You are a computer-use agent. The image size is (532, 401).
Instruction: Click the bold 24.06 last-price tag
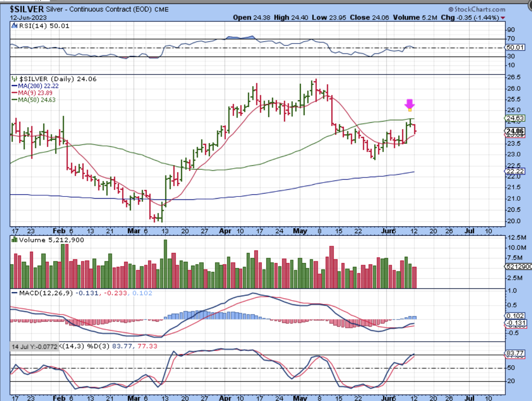515,131
